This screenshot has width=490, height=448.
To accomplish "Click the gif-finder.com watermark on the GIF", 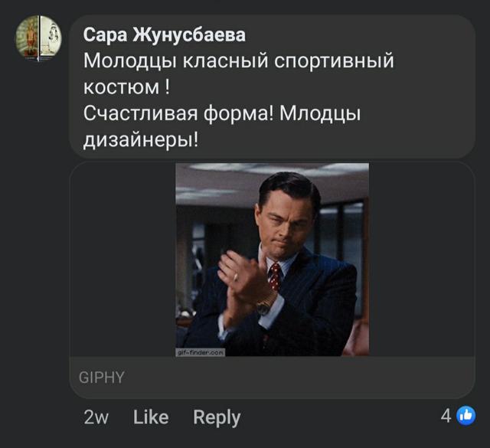I will [x=201, y=352].
